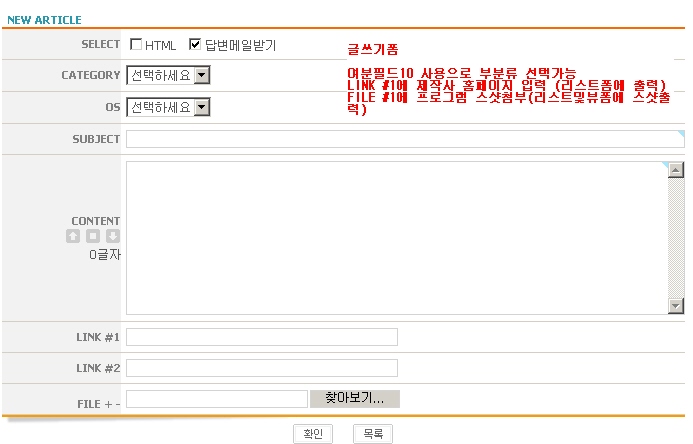Enable the HTML checkbox

point(136,44)
